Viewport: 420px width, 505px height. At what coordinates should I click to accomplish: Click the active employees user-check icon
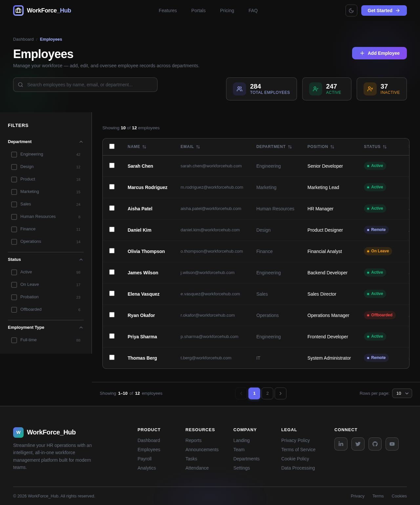point(316,89)
